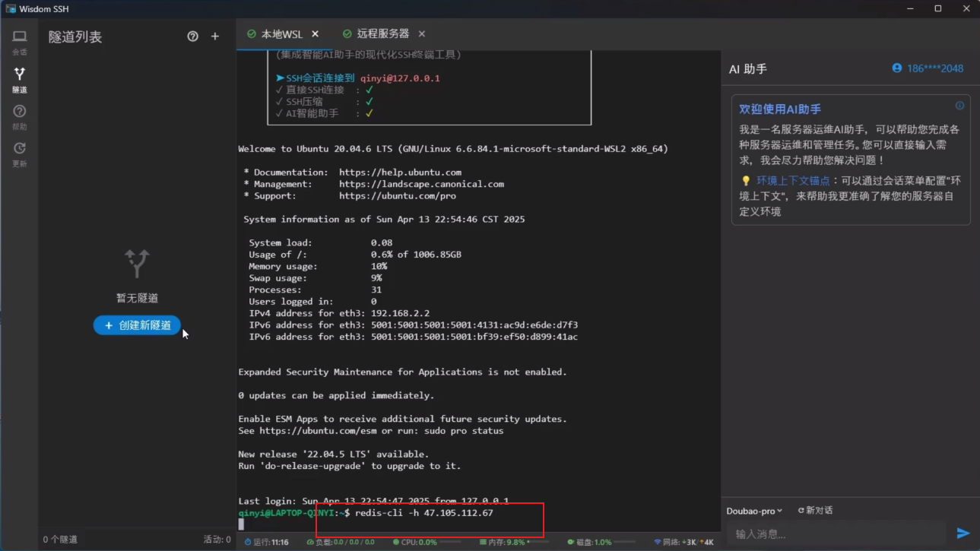980x551 pixels.
Task: Click the 内存 memory usage bar
Action: pyautogui.click(x=538, y=543)
